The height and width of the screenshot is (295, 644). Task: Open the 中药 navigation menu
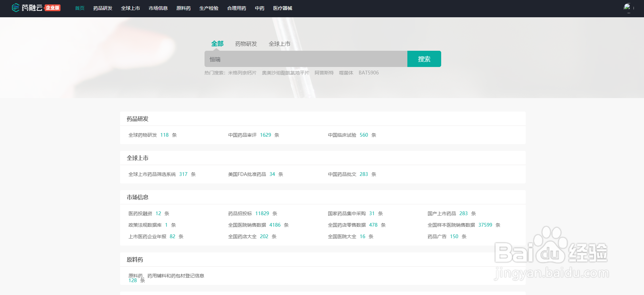(260, 8)
